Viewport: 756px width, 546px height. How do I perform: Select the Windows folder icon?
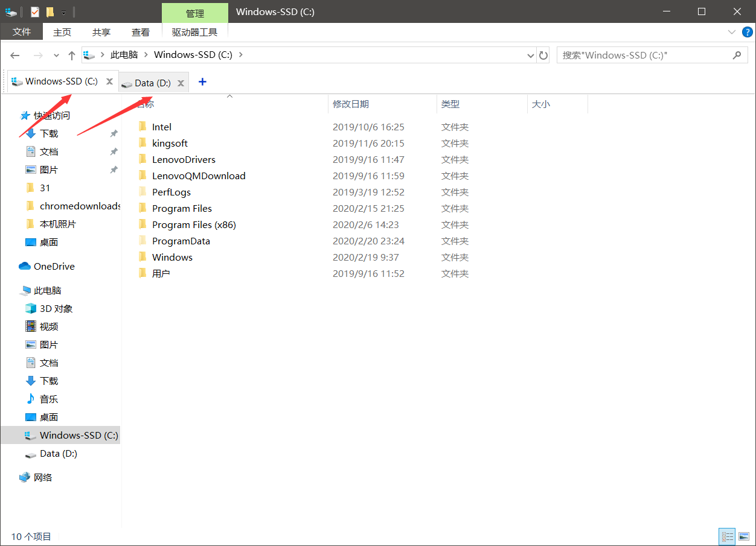(143, 257)
